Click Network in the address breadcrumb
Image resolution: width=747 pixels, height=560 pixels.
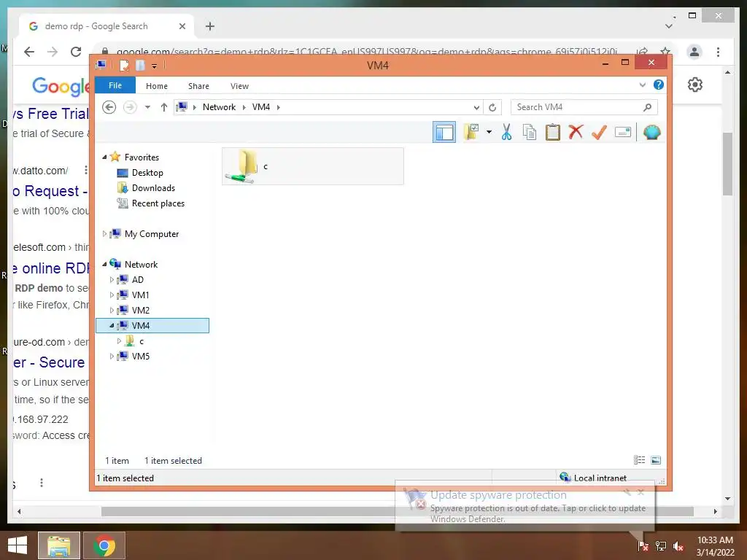tap(219, 107)
